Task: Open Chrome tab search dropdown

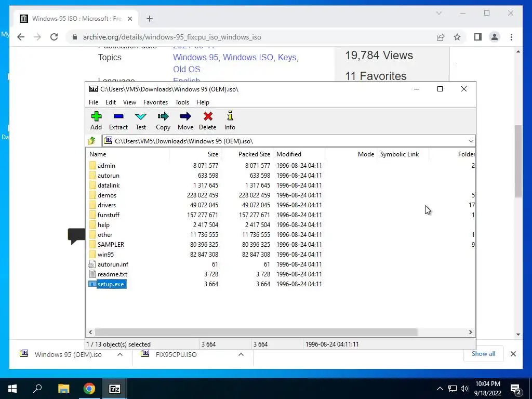Action: (x=438, y=13)
